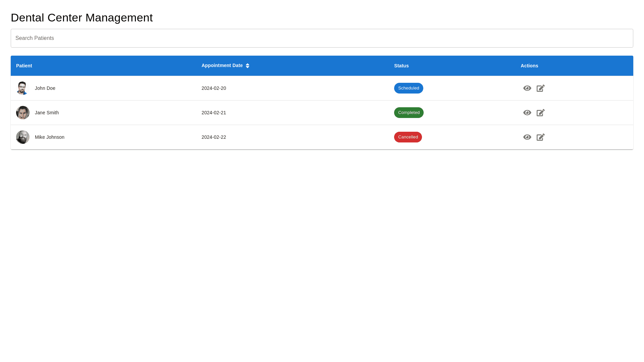Click the sort arrows beside Appointment Date
This screenshot has width=644, height=362.
(248, 65)
